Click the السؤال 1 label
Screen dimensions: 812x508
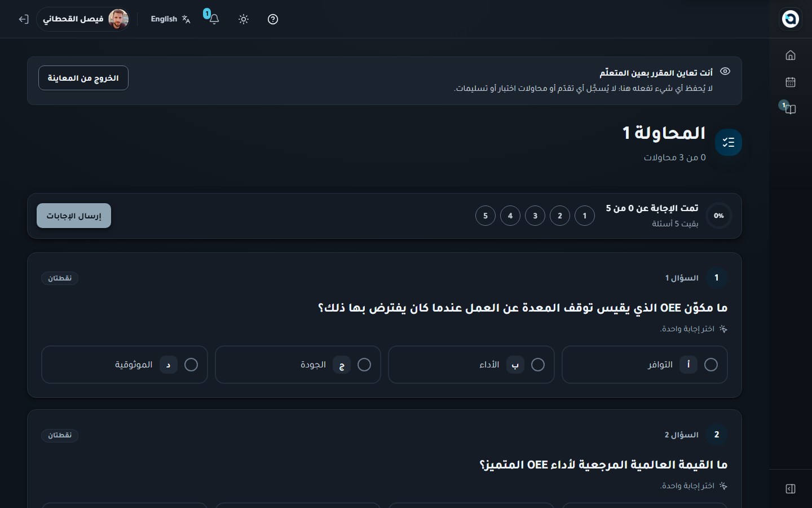pyautogui.click(x=682, y=278)
